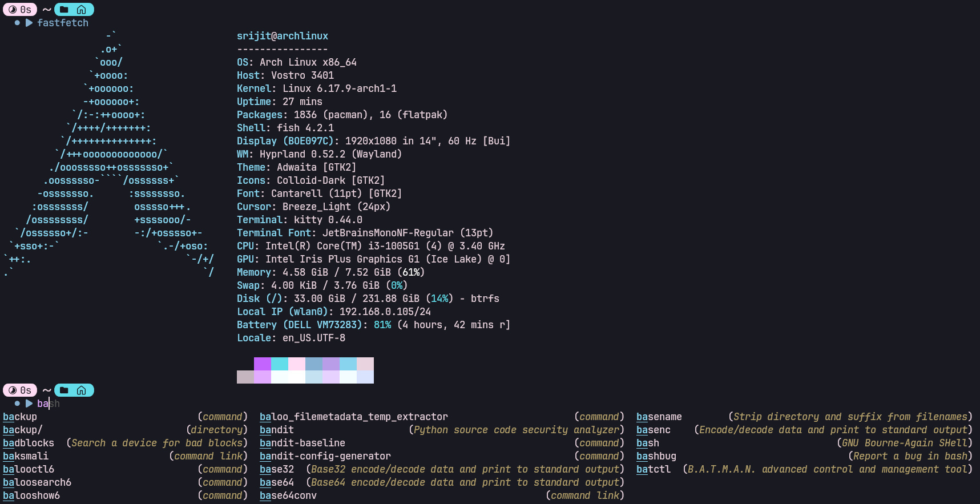
Task: Click the 'Theme: Adwaita [GTK2]' line
Action: [x=297, y=167]
